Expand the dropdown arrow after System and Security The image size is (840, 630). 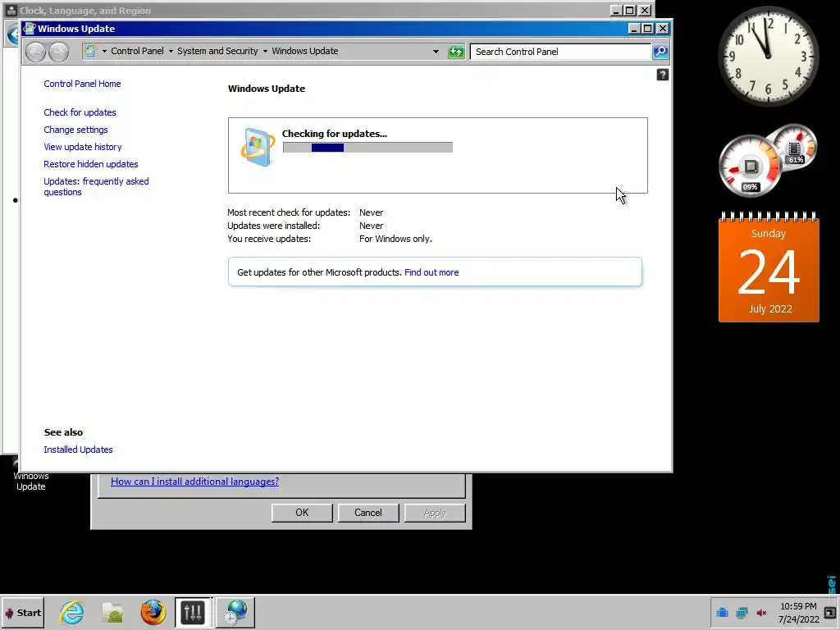click(x=265, y=52)
